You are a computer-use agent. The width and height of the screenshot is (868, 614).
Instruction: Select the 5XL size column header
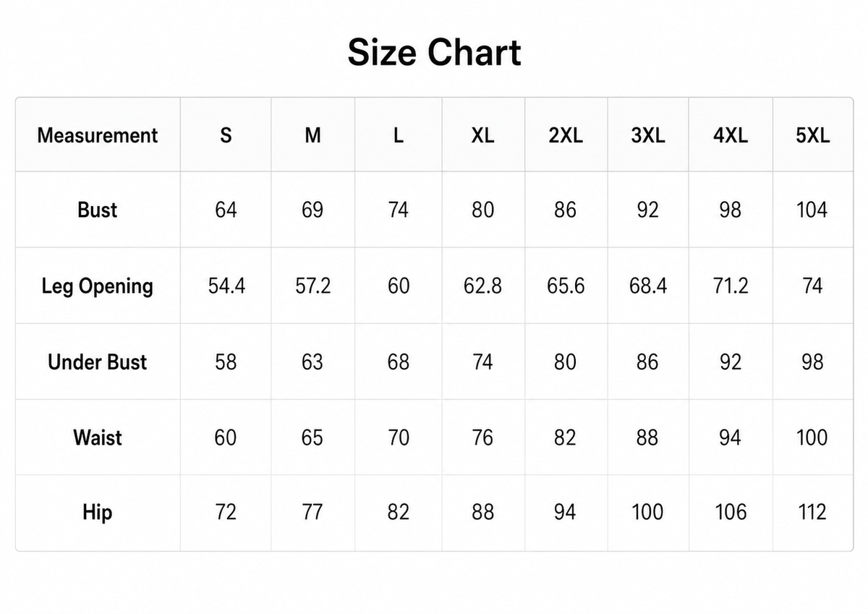tap(812, 135)
